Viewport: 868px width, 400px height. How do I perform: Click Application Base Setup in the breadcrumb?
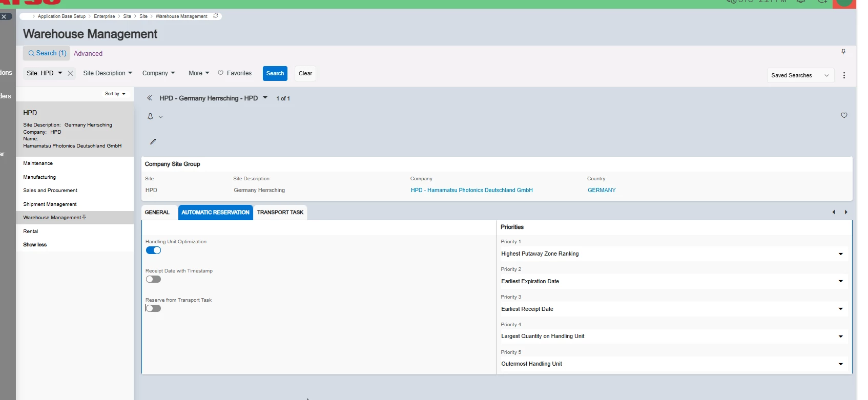(62, 16)
